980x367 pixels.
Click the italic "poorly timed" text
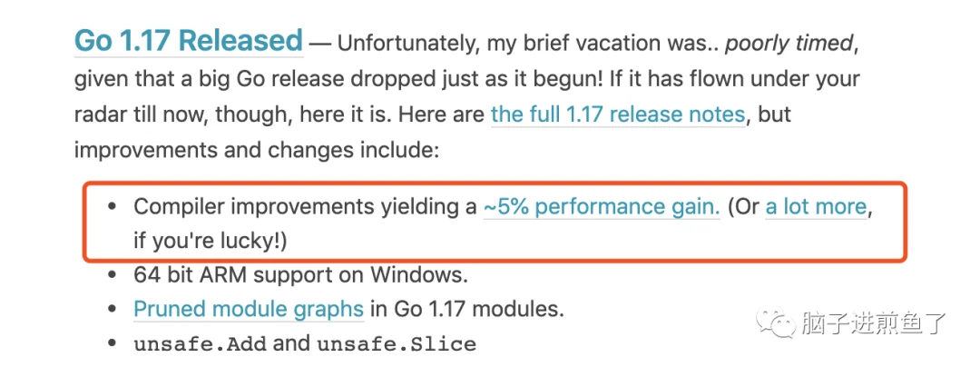point(789,43)
